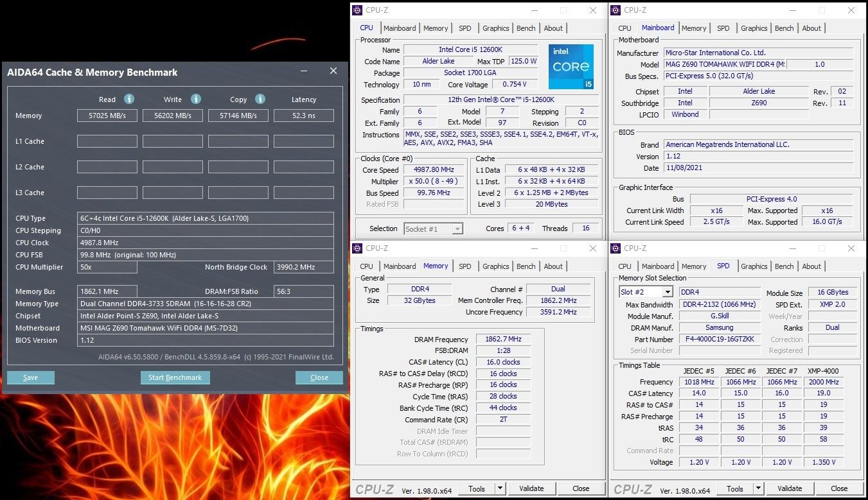Click Close in the CPU-Z SPD-tab window
868x500 pixels.
(839, 489)
